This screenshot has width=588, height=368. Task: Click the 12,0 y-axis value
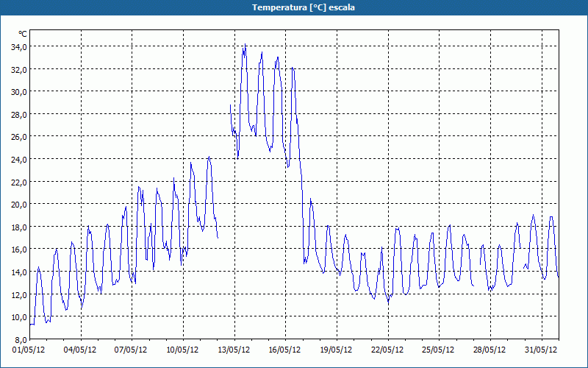point(18,295)
